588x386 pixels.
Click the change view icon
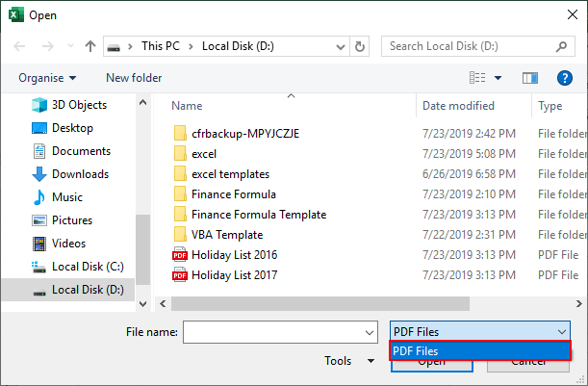point(477,78)
